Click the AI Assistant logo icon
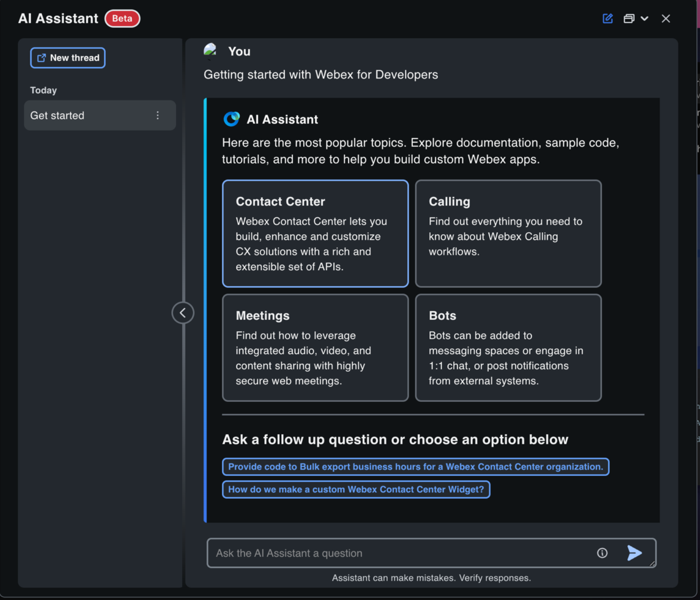Viewport: 700px width, 600px height. tap(232, 119)
